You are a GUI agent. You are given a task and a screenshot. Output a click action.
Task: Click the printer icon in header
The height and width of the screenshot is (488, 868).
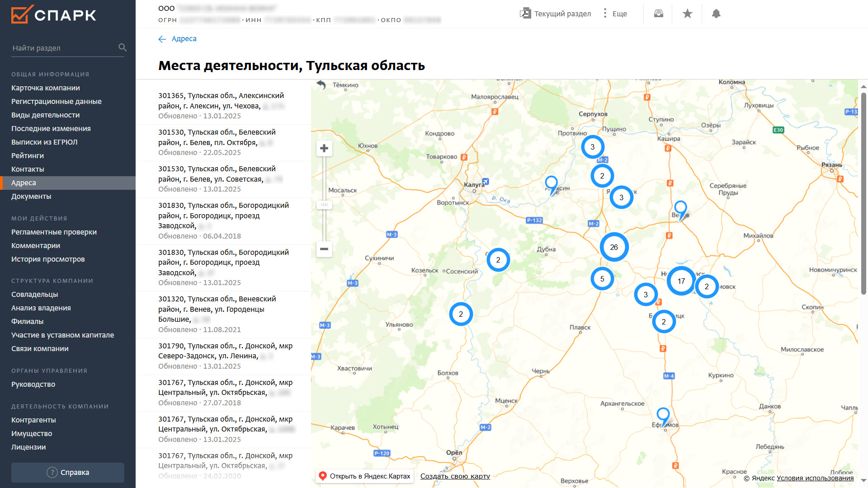(x=658, y=14)
